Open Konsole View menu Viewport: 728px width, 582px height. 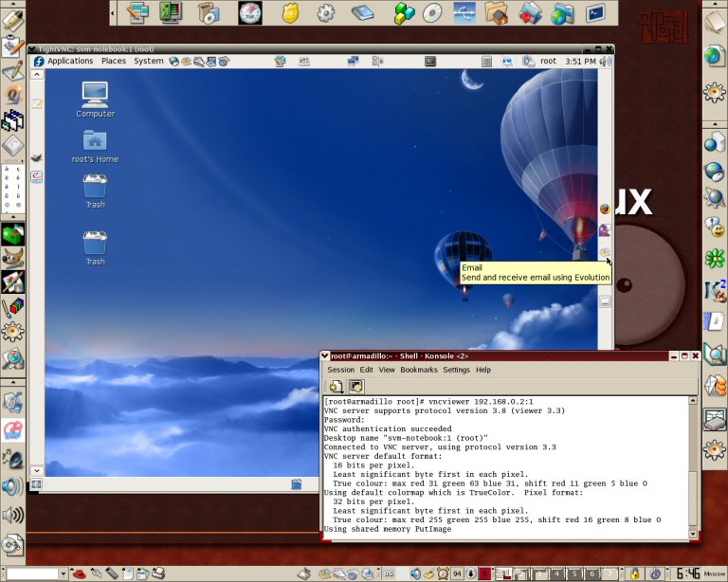point(387,370)
